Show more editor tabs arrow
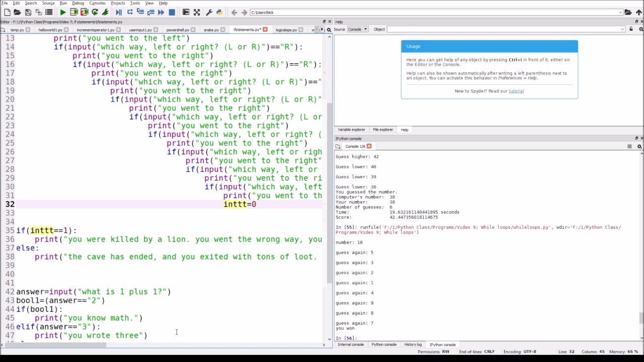 (324, 30)
